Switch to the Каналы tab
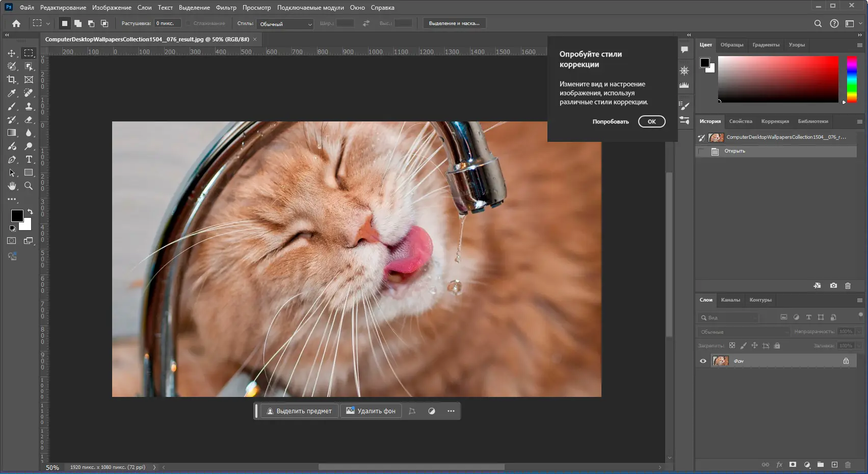Image resolution: width=868 pixels, height=474 pixels. click(730, 300)
